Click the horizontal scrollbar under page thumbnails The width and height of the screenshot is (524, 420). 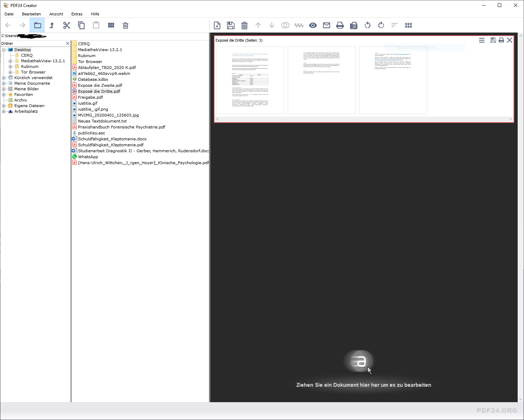364,119
